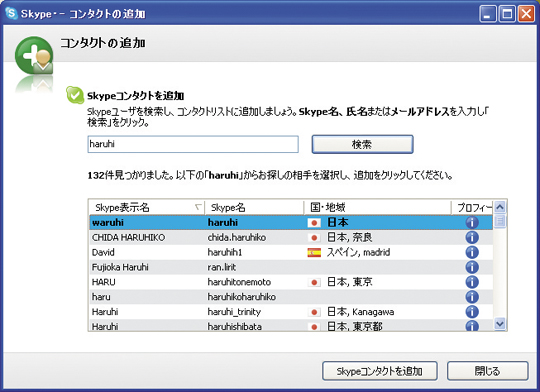Select the haruhishibata Skype name
The image size is (540, 392).
tap(234, 326)
